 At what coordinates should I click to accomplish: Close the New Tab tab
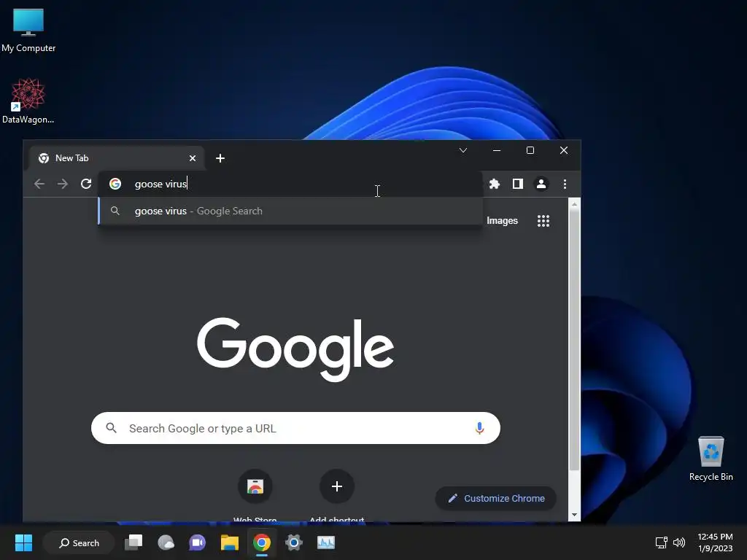pos(193,158)
